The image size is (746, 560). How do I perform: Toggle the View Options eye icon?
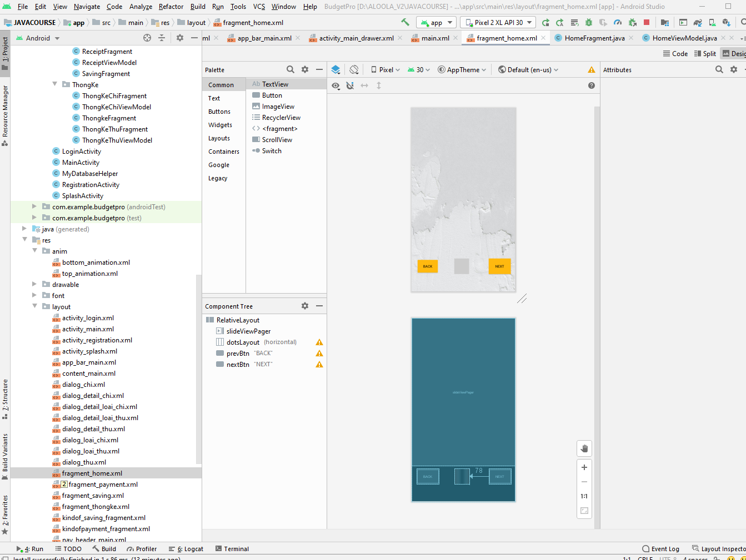click(336, 85)
